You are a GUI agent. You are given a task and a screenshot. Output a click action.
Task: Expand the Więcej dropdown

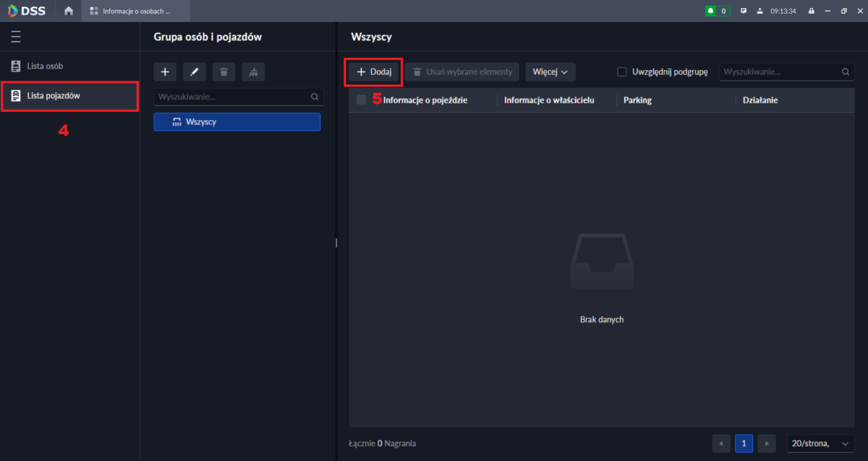[550, 72]
